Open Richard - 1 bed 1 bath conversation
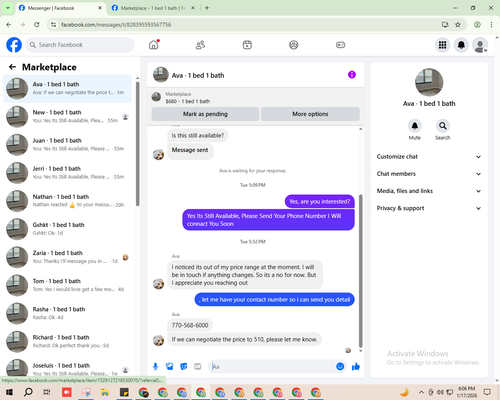The image size is (500, 400). click(x=67, y=341)
